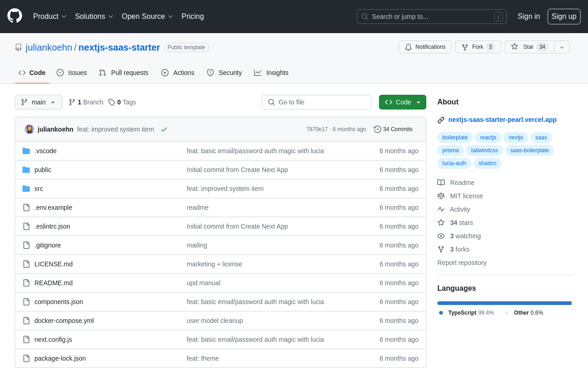Click the link icon next to the vercel.app URL
The width and height of the screenshot is (588, 368).
point(441,120)
